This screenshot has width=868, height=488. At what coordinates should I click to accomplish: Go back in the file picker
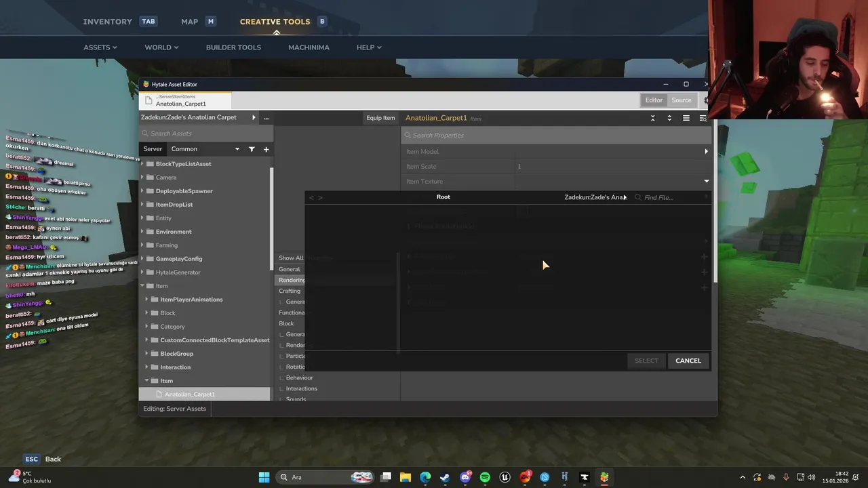(311, 198)
